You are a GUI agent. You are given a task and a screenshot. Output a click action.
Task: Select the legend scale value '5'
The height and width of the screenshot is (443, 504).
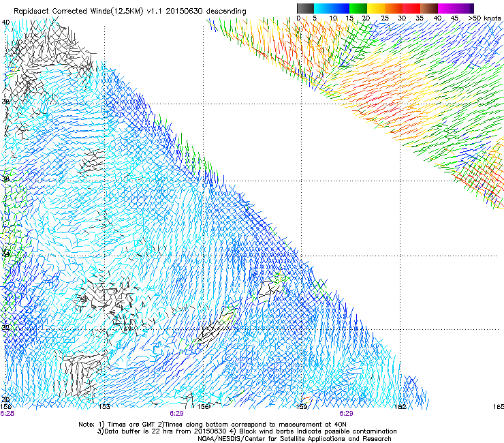[315, 18]
